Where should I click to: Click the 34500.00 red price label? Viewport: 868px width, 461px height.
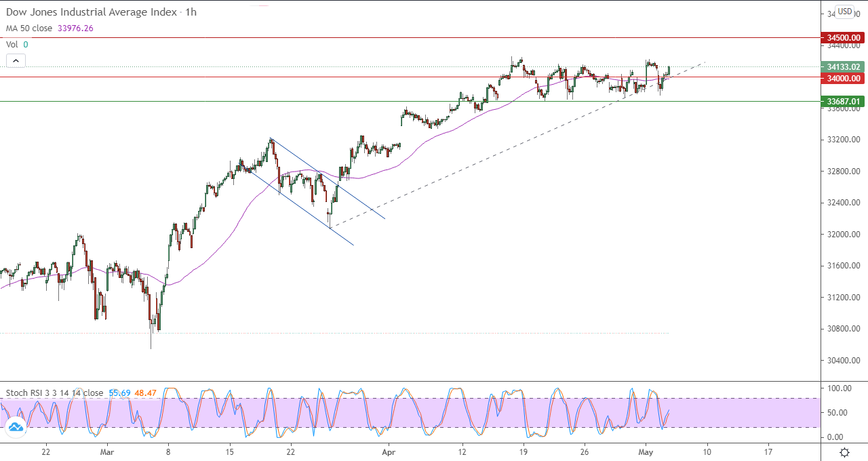(843, 37)
